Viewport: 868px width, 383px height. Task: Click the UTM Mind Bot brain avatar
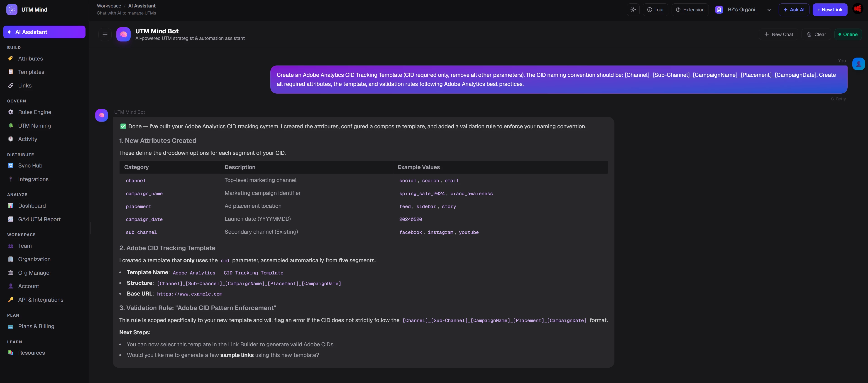(123, 34)
